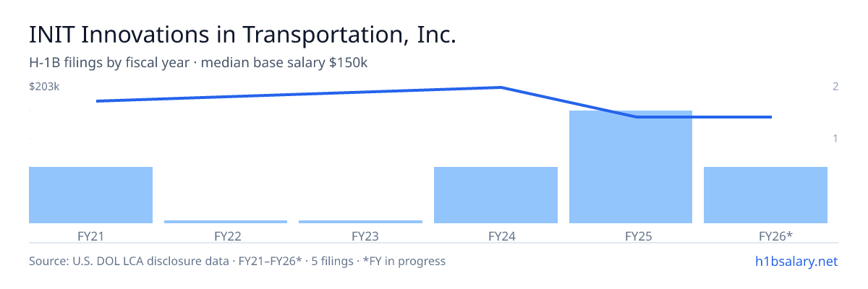The width and height of the screenshot is (868, 289).
Task: Click the FY21 axis label
Action: [x=90, y=236]
